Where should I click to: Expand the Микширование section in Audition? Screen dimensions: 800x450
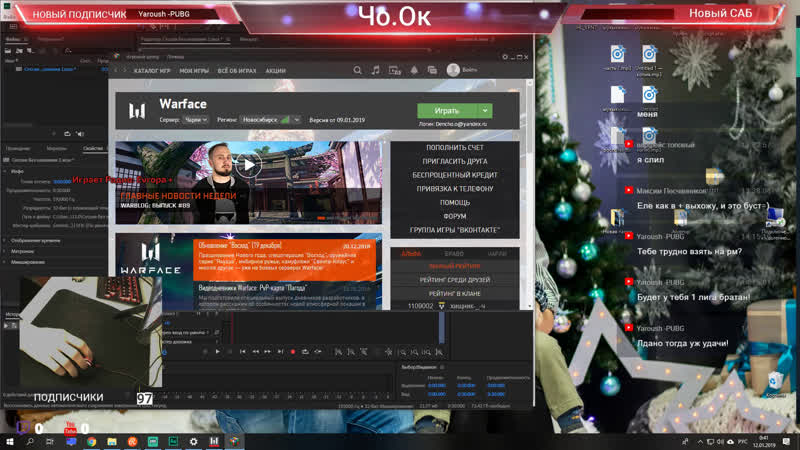pyautogui.click(x=26, y=262)
